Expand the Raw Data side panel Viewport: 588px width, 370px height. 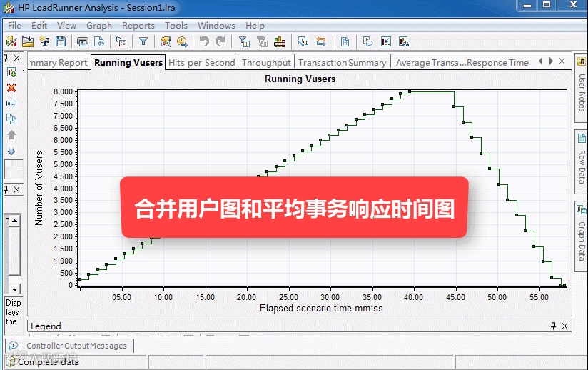tap(582, 161)
